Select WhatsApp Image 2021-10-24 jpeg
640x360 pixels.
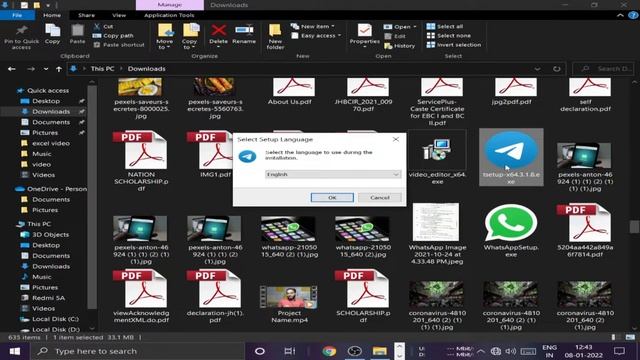coord(437,234)
